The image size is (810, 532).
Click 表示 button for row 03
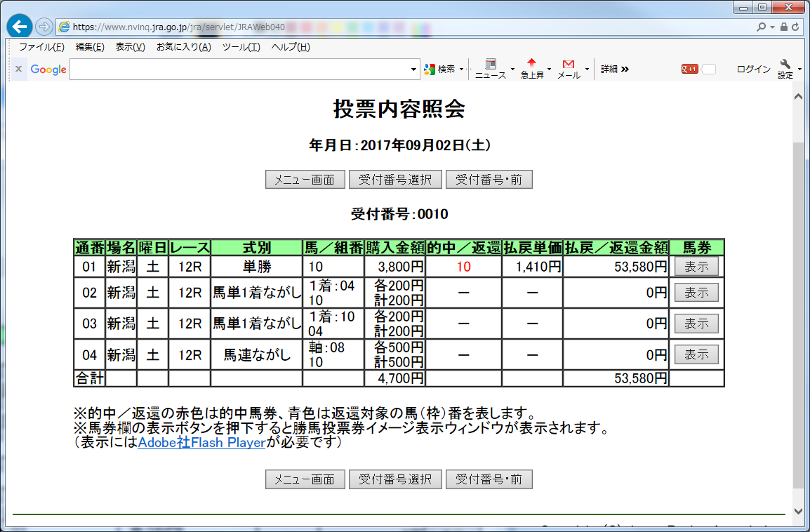(696, 324)
